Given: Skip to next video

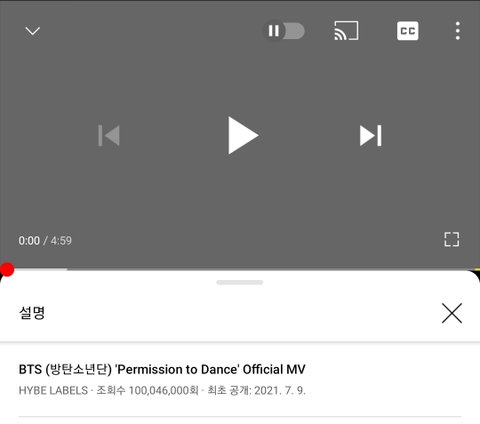Looking at the screenshot, I should 371,135.
